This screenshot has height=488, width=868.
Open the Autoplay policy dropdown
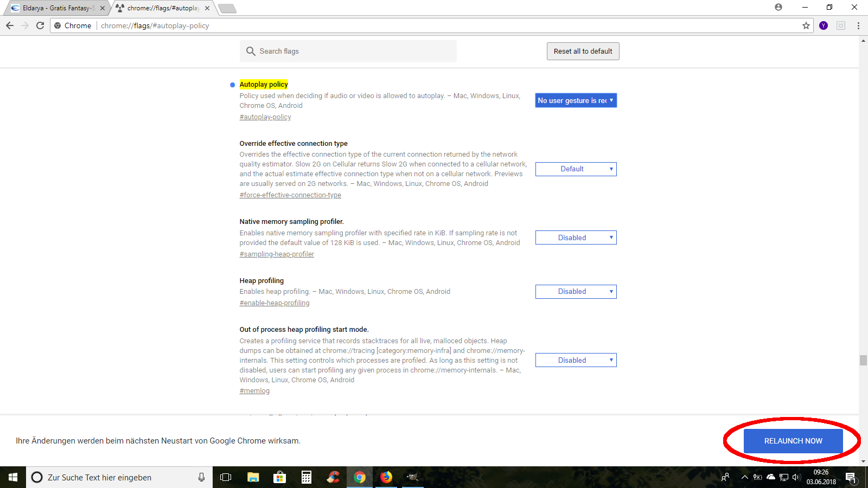pyautogui.click(x=576, y=100)
